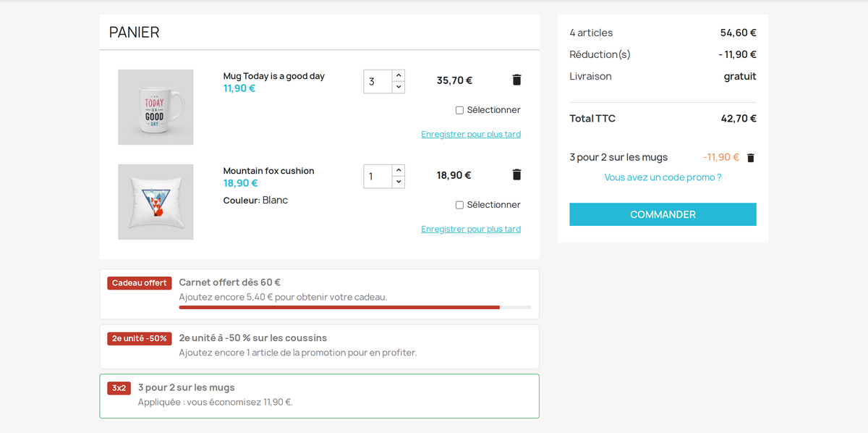This screenshot has width=868, height=433.
Task: Click mug line total 35,70 €
Action: tap(454, 80)
